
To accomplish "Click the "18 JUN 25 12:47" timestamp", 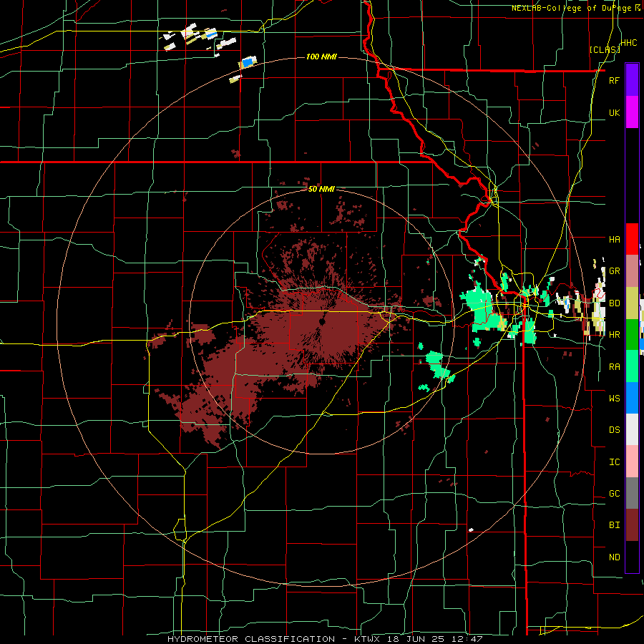I will [435, 639].
